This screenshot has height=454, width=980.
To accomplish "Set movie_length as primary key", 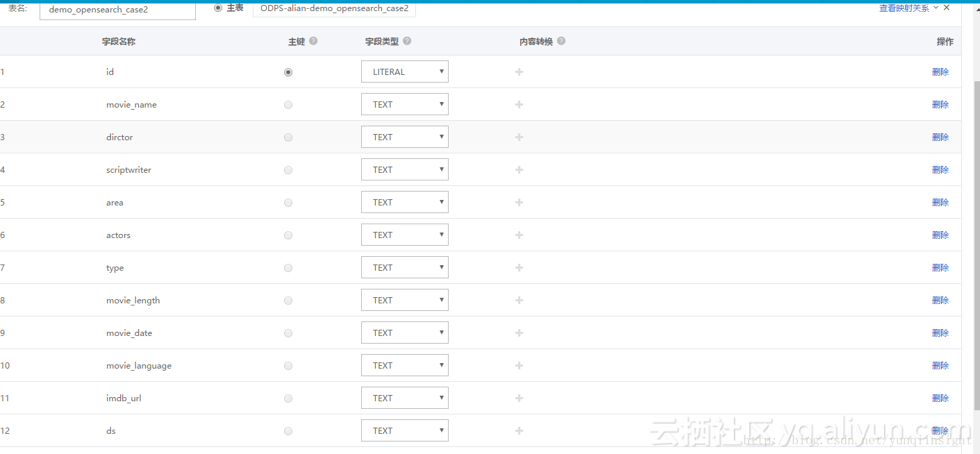I will click(288, 301).
